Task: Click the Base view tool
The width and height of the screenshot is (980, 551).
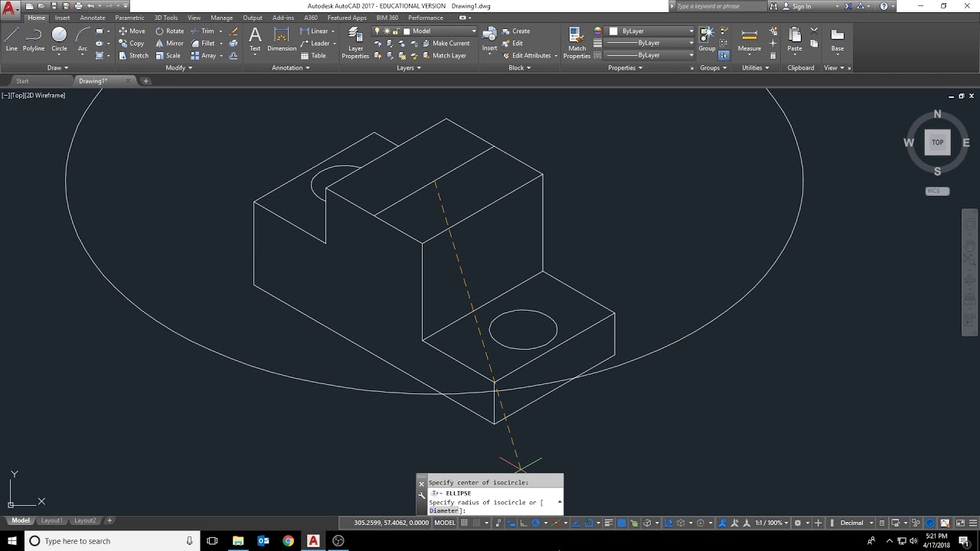Action: coord(838,39)
